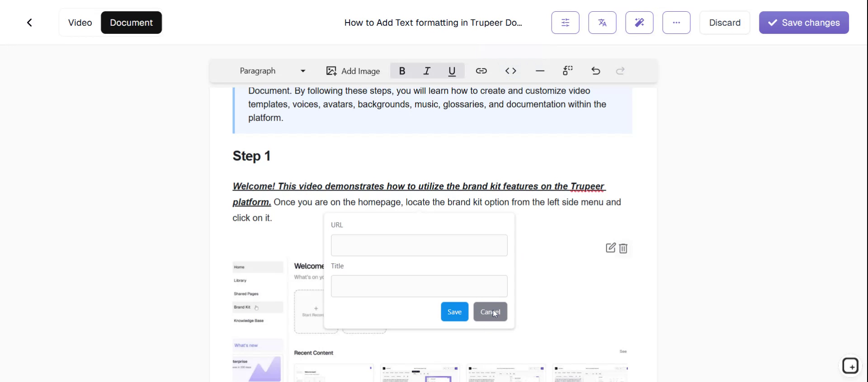Click the blockquote callout icon in toolbar
Image resolution: width=868 pixels, height=382 pixels.
[x=568, y=71]
